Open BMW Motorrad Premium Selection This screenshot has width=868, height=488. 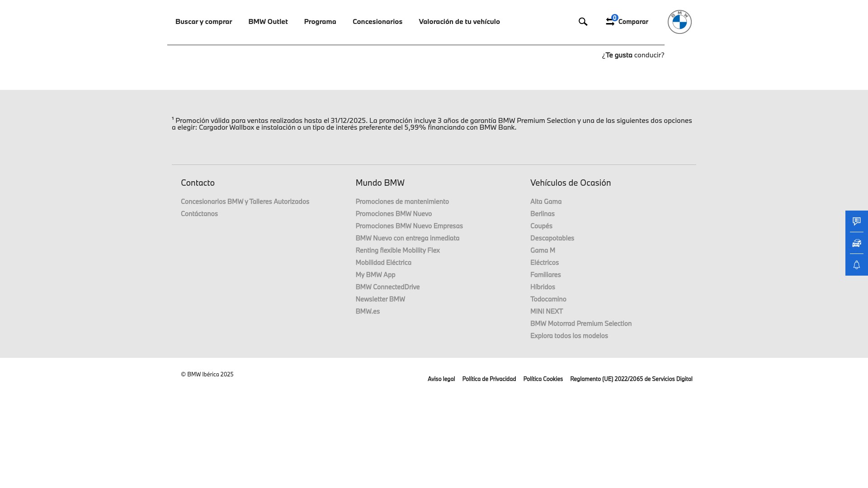click(x=581, y=324)
